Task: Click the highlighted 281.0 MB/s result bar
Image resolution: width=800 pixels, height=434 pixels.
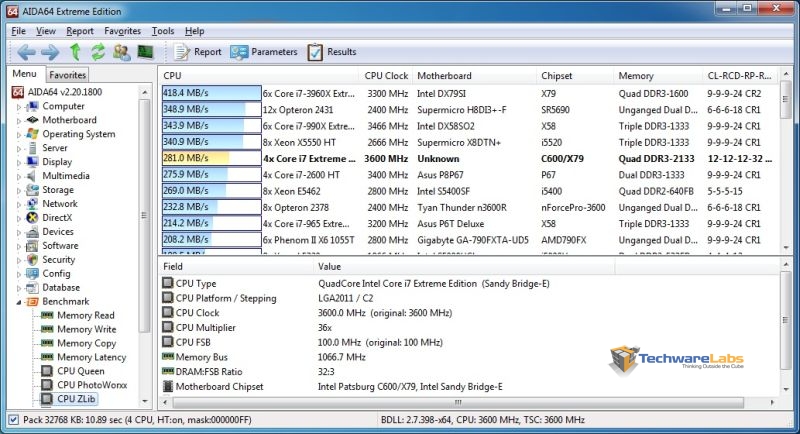Action: click(x=211, y=158)
